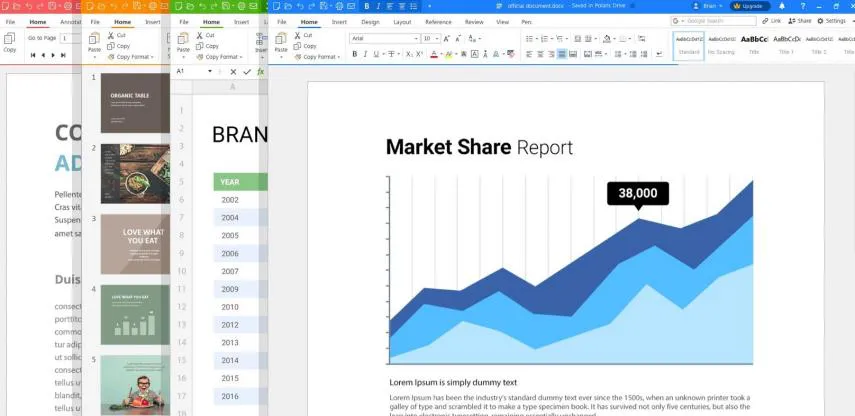Open the Design tab in the document

pos(370,21)
